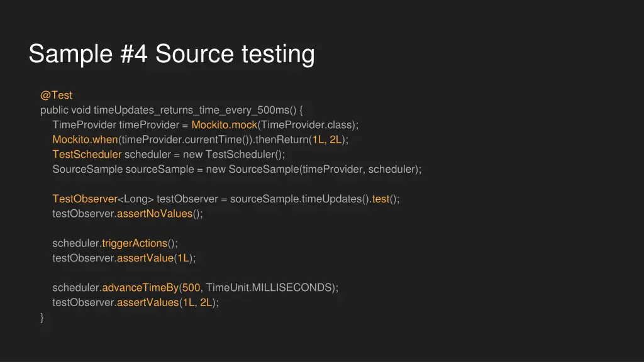Select the highlighted test() method call
This screenshot has height=362, width=644.
(380, 199)
